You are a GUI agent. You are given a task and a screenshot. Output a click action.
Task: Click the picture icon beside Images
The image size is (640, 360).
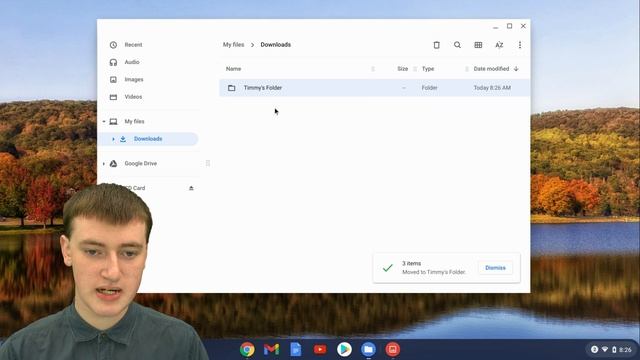[x=113, y=80]
